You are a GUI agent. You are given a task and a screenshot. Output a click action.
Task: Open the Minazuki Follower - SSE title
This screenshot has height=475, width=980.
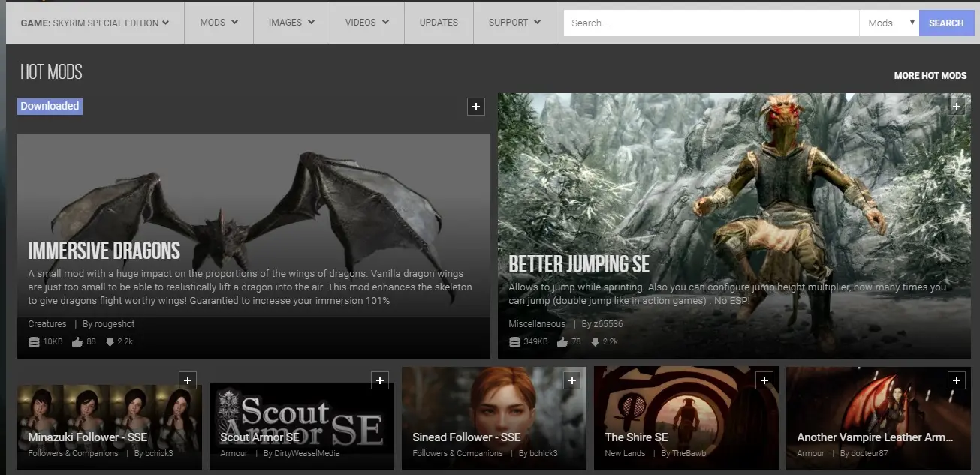[87, 437]
